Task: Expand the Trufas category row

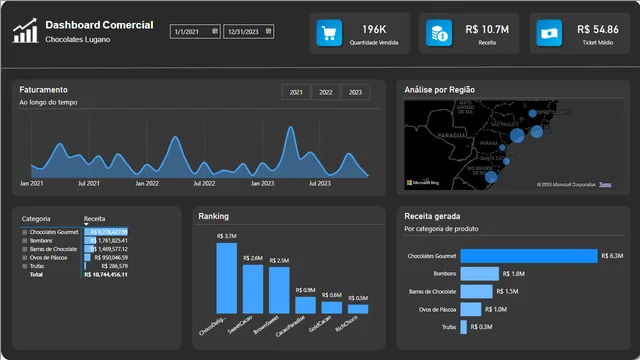Action: [x=24, y=266]
